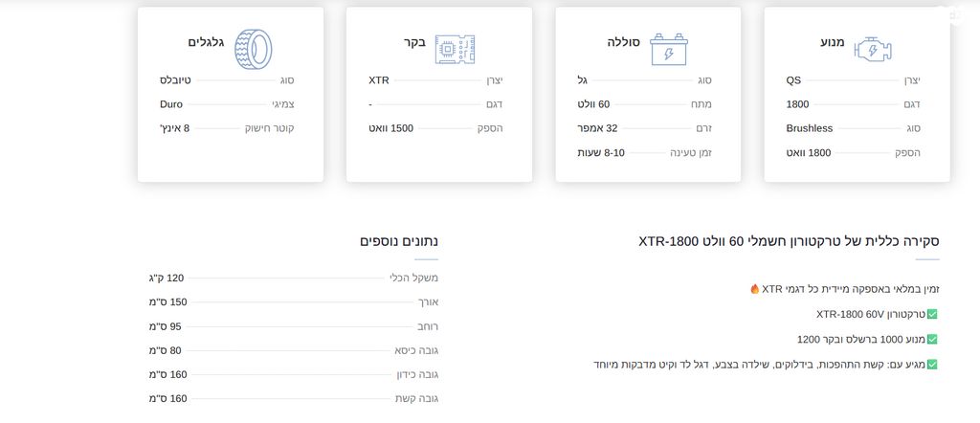Click the 120 ק"ג weight value
Image resolution: width=980 pixels, height=423 pixels.
tap(167, 278)
